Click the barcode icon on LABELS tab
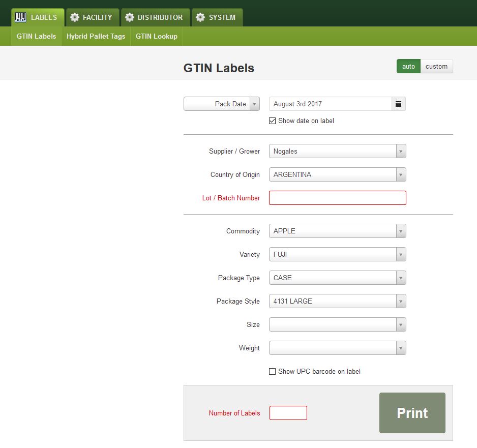 (20, 17)
